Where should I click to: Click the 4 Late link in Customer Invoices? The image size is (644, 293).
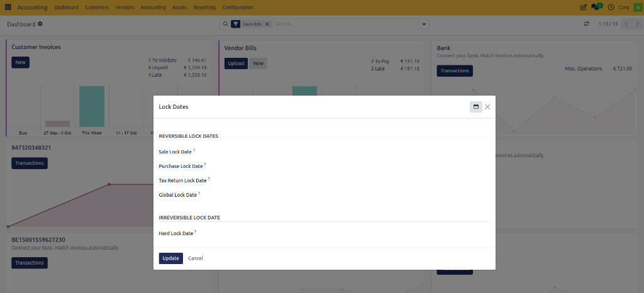155,75
